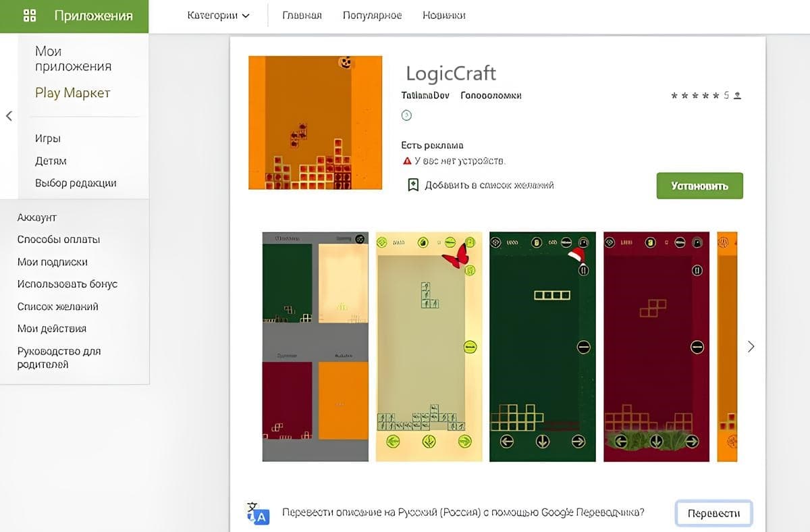This screenshot has height=532, width=810.
Task: Click the person icon beside rating count
Action: point(737,96)
